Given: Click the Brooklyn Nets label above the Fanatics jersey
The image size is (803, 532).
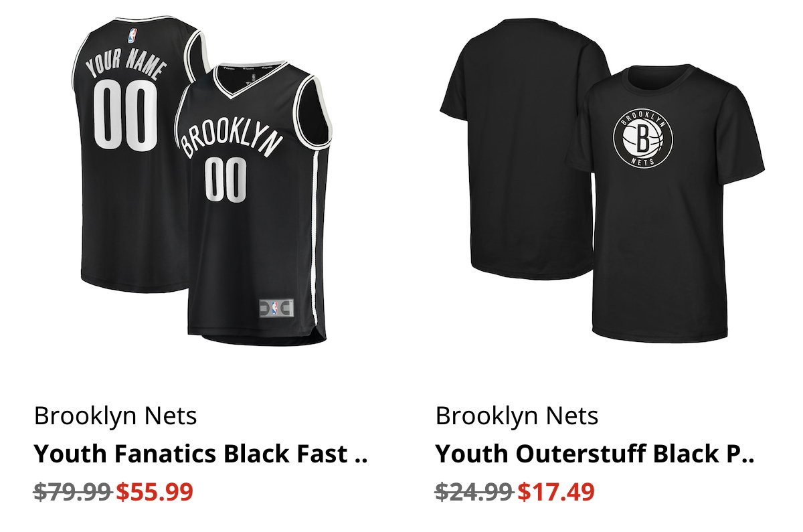Looking at the screenshot, I should [x=116, y=416].
